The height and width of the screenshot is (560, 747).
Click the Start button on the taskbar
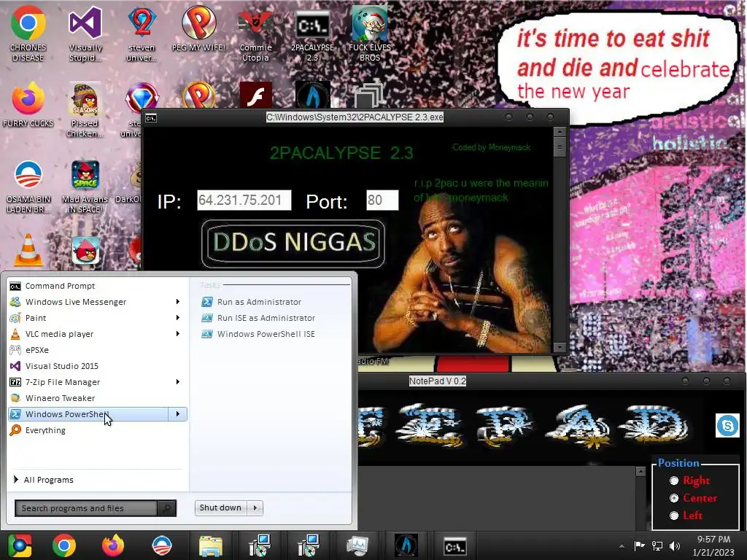pos(19,545)
